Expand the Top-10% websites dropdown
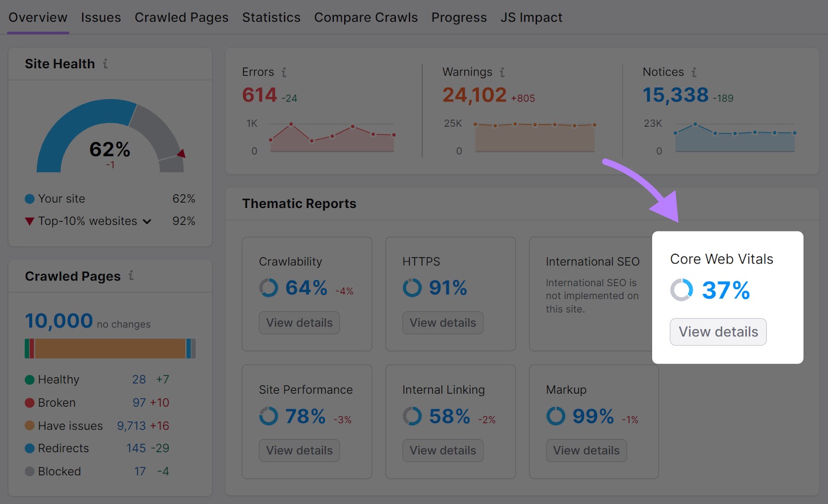This screenshot has width=828, height=504. [148, 221]
